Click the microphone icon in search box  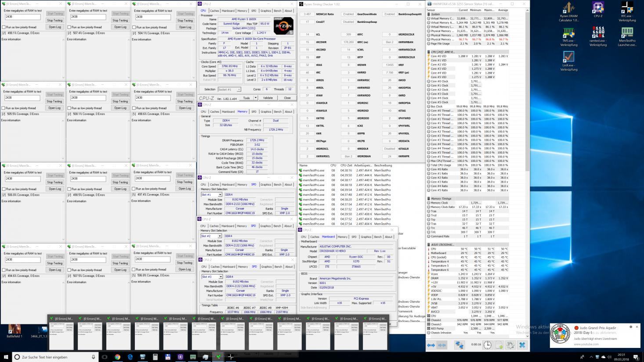point(94,357)
